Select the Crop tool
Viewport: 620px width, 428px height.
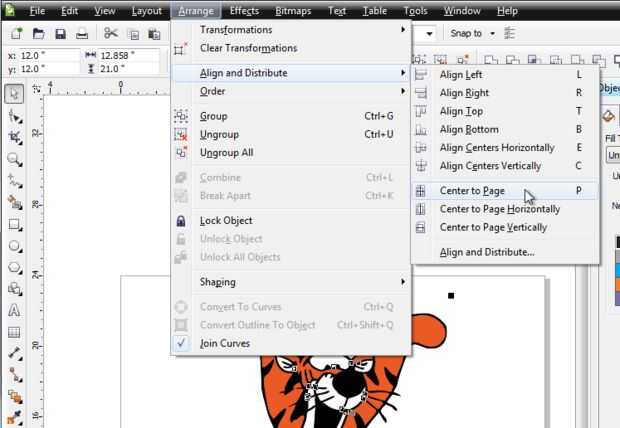[x=15, y=138]
